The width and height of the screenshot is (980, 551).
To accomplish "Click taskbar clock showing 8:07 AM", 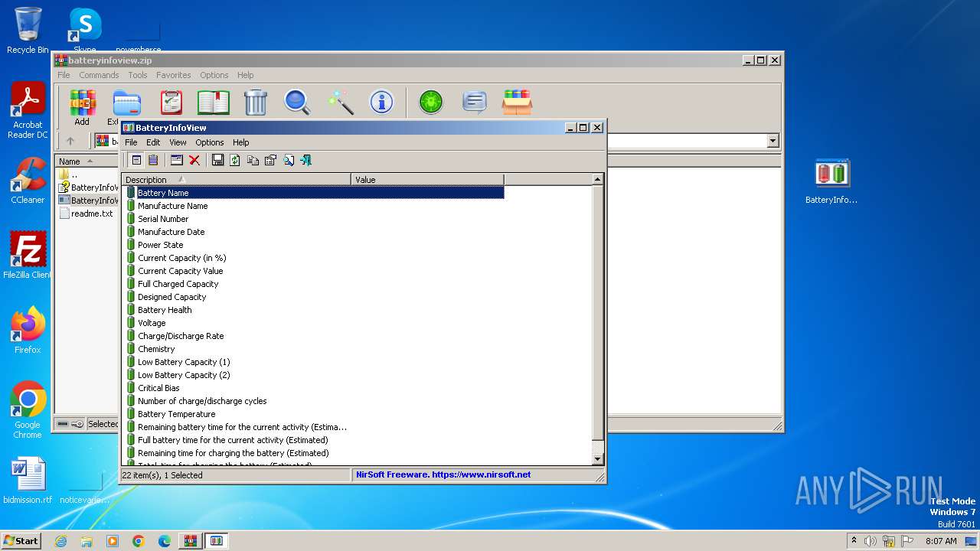I will pos(941,541).
